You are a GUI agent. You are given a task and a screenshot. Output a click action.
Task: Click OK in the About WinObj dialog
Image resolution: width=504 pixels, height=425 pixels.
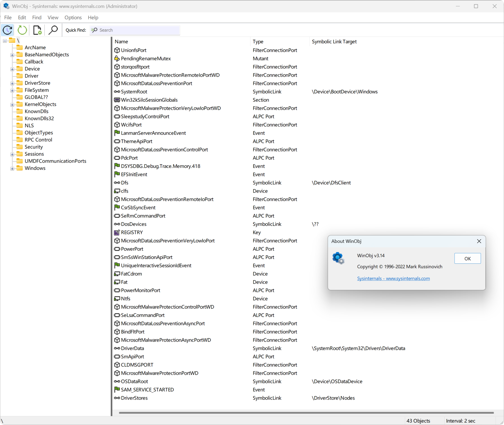pyautogui.click(x=467, y=258)
